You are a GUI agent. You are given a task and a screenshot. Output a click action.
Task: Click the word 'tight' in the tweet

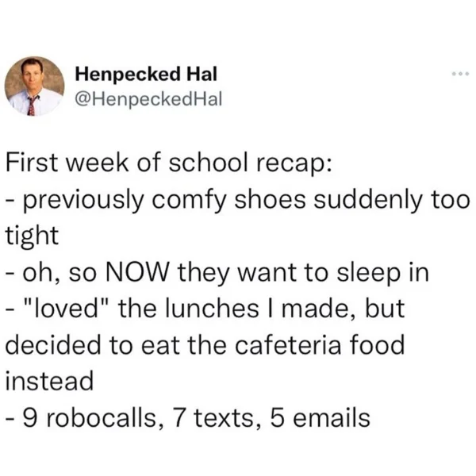coord(32,236)
